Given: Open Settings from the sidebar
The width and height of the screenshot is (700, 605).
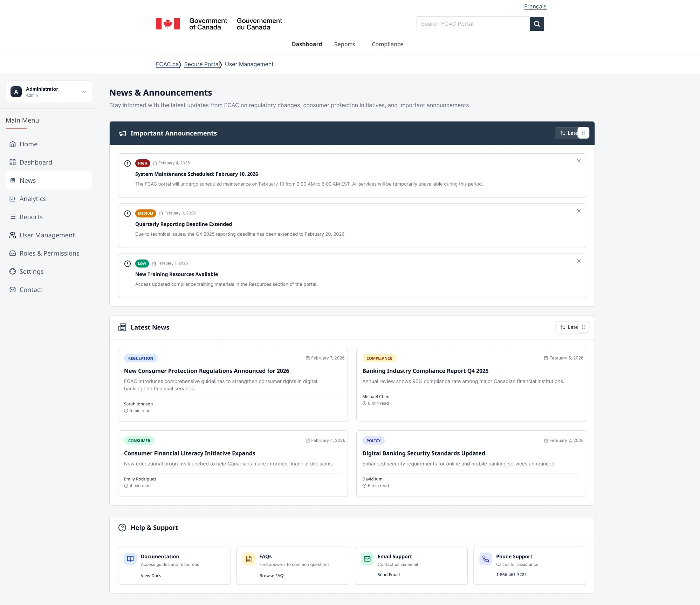Looking at the screenshot, I should [49, 271].
